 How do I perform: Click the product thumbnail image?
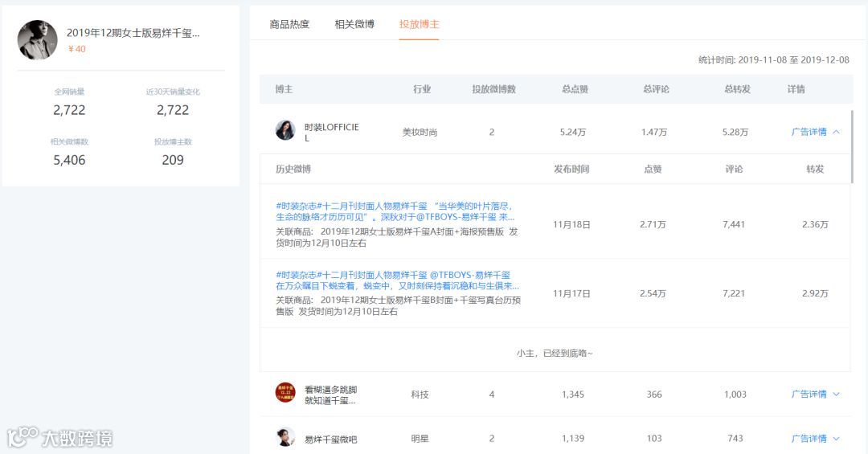(x=38, y=40)
